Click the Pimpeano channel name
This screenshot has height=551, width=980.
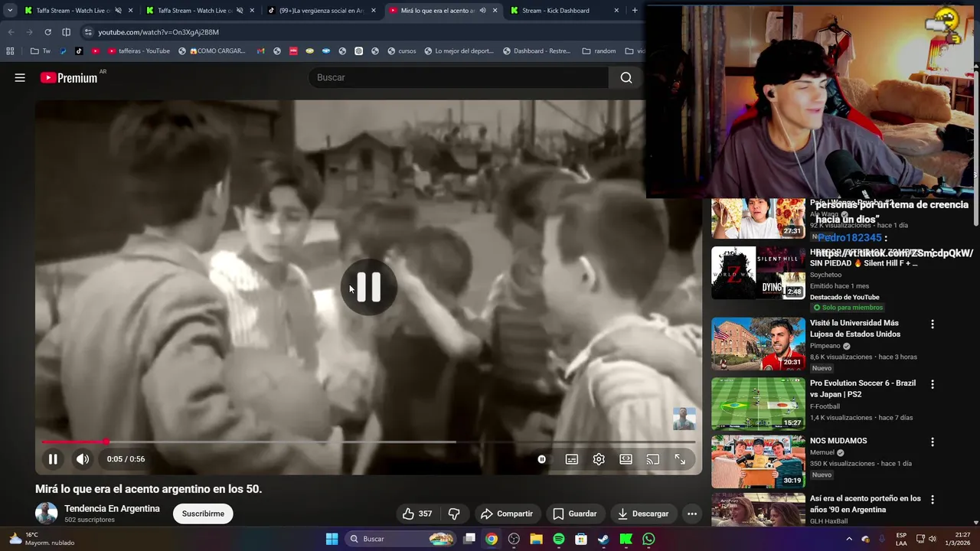pos(825,346)
